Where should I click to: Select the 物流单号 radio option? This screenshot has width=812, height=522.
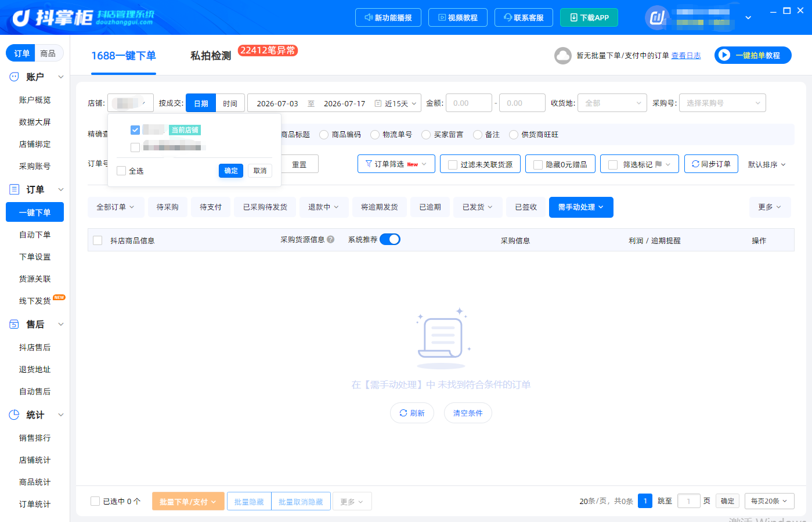pos(375,135)
